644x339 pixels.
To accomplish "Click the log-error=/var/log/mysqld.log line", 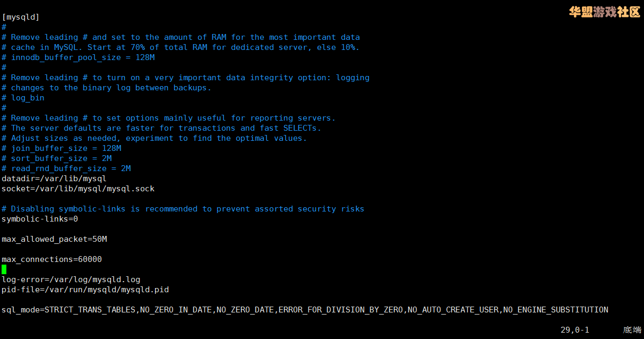I will (x=71, y=279).
